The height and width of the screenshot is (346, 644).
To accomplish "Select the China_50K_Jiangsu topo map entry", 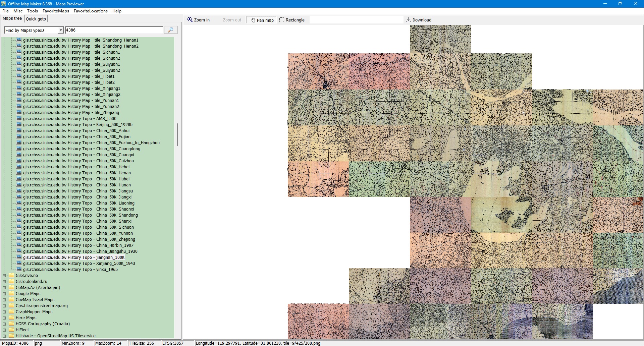I will (78, 191).
